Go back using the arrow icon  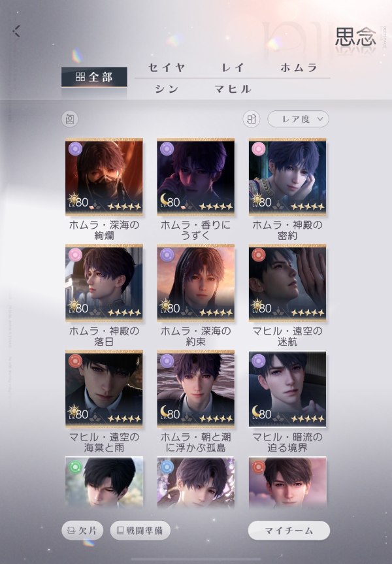point(16,31)
